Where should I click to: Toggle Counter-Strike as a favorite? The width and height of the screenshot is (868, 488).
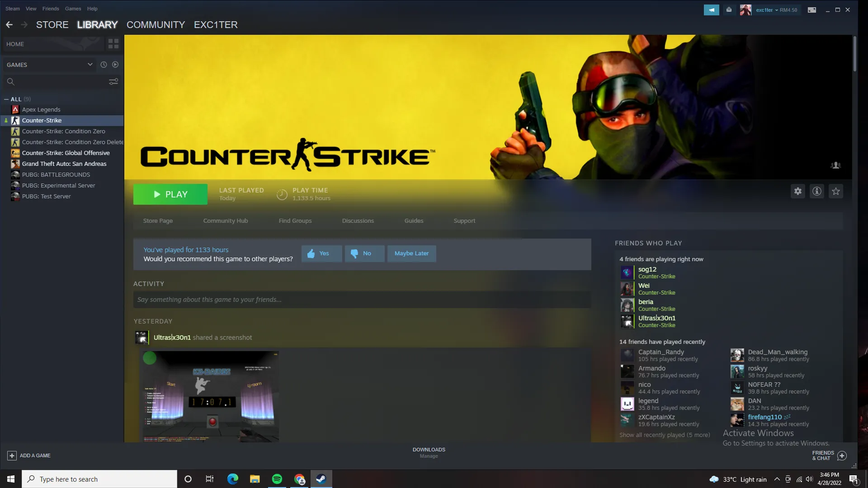coord(836,191)
